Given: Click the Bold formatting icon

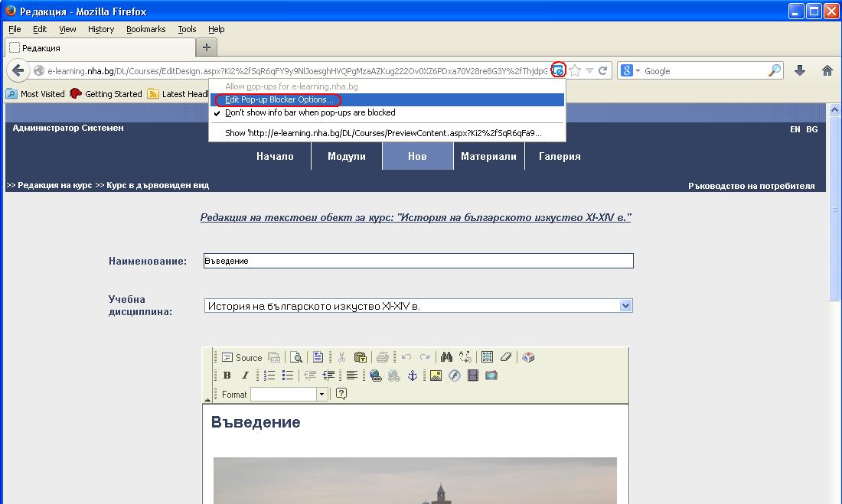Looking at the screenshot, I should tap(227, 376).
